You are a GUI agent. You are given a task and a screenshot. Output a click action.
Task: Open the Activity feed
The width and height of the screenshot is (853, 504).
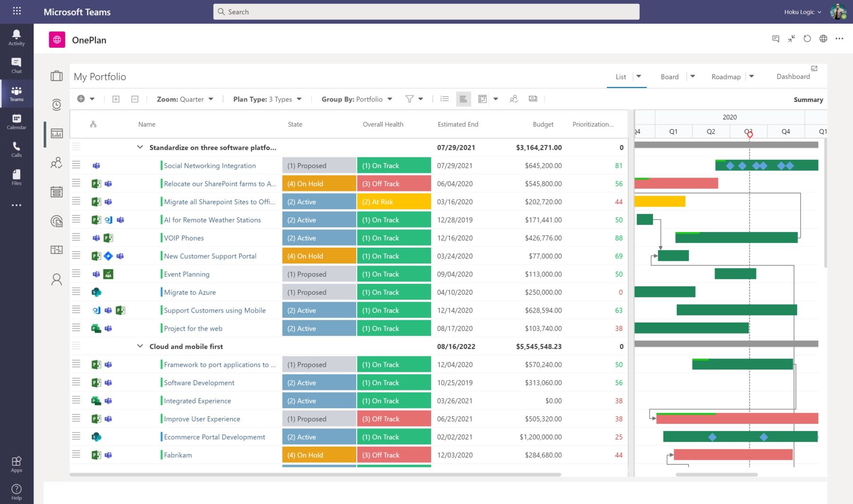click(x=17, y=37)
